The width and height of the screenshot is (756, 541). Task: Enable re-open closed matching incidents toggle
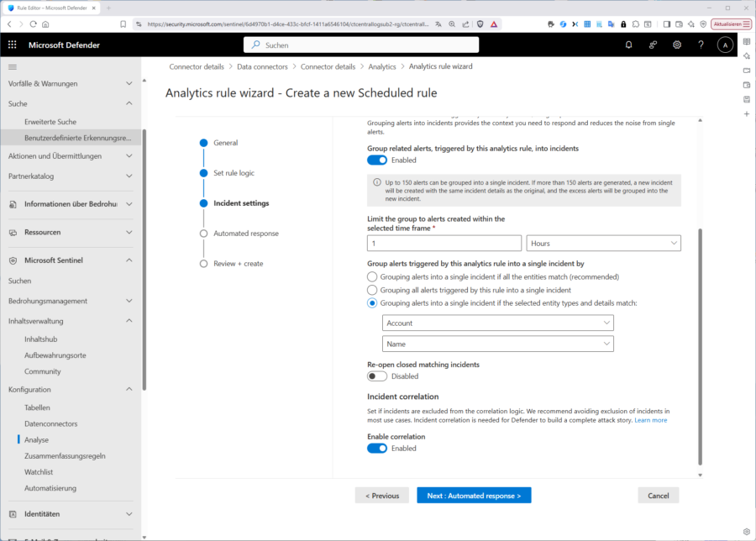377,376
